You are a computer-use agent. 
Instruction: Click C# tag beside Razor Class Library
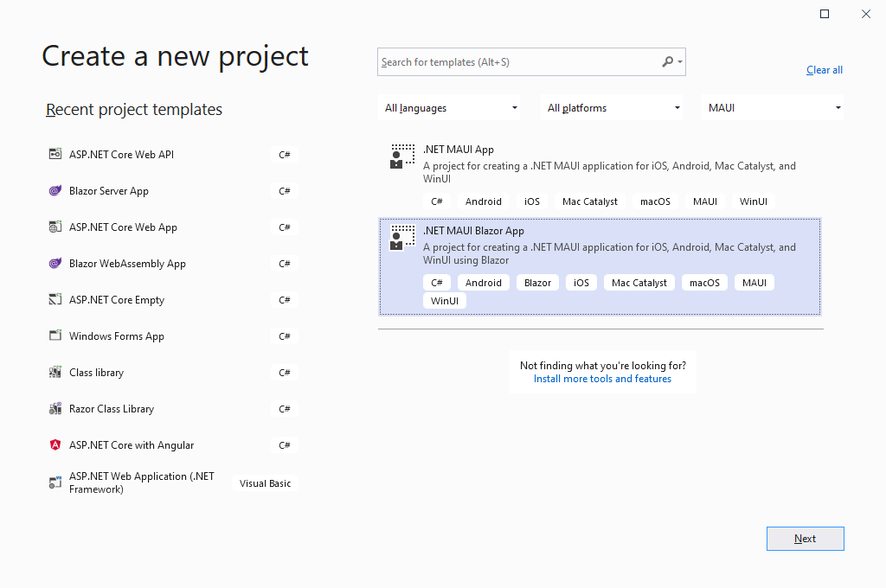point(284,408)
